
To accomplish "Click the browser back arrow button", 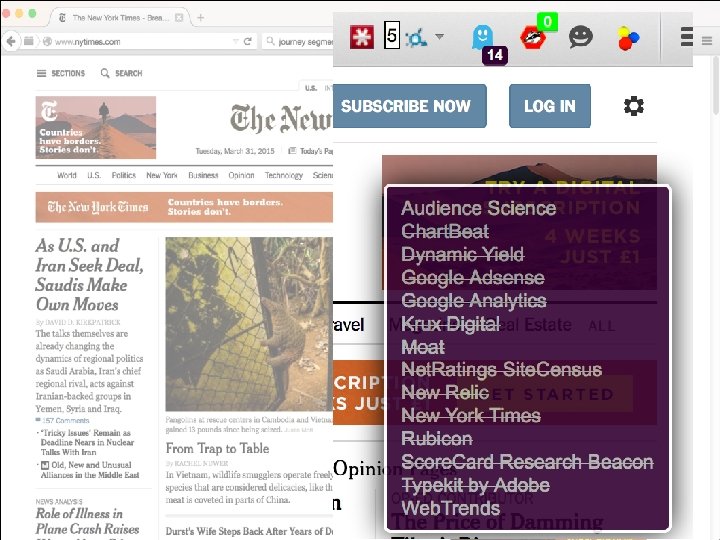I will click(11, 41).
